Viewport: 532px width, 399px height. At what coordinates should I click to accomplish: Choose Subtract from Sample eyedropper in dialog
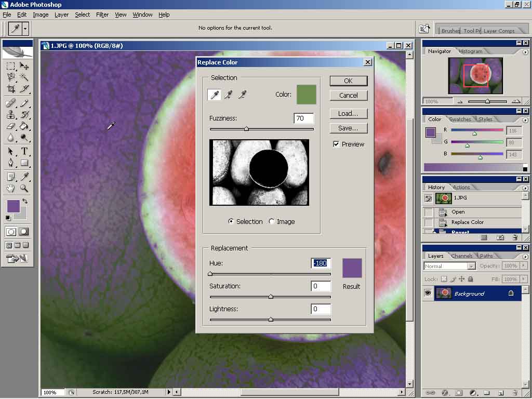point(242,95)
